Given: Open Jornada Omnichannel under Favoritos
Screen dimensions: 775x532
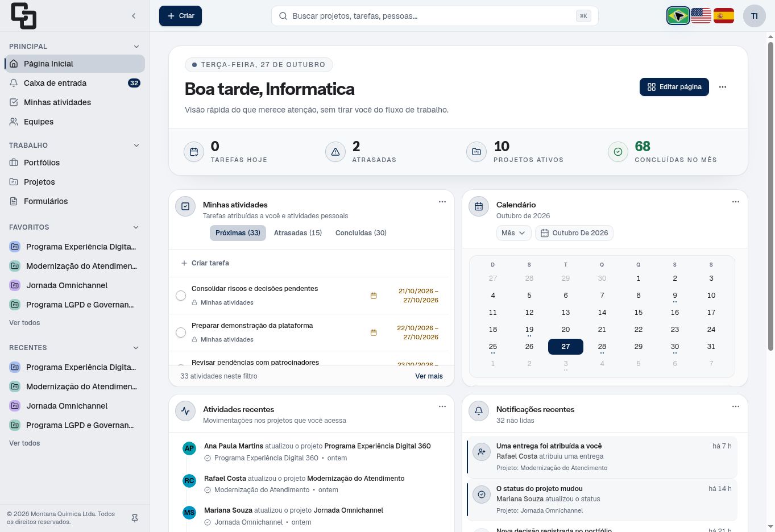Looking at the screenshot, I should pos(74,285).
